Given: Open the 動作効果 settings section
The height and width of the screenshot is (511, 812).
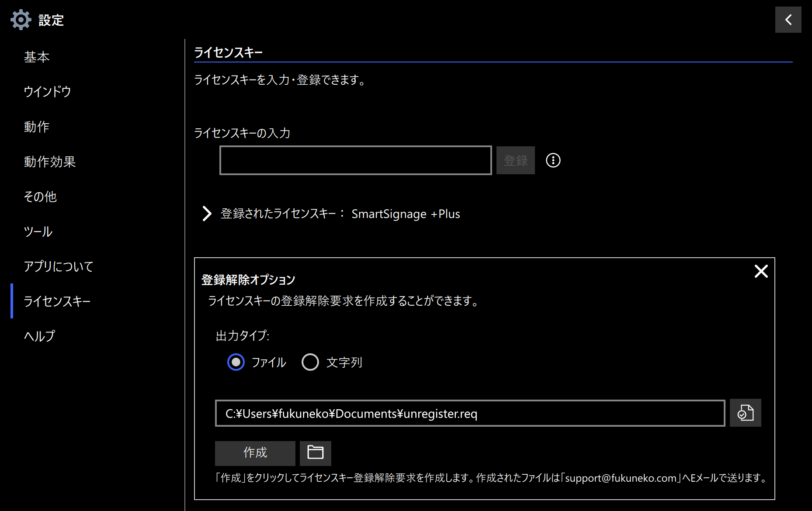Looking at the screenshot, I should click(50, 162).
